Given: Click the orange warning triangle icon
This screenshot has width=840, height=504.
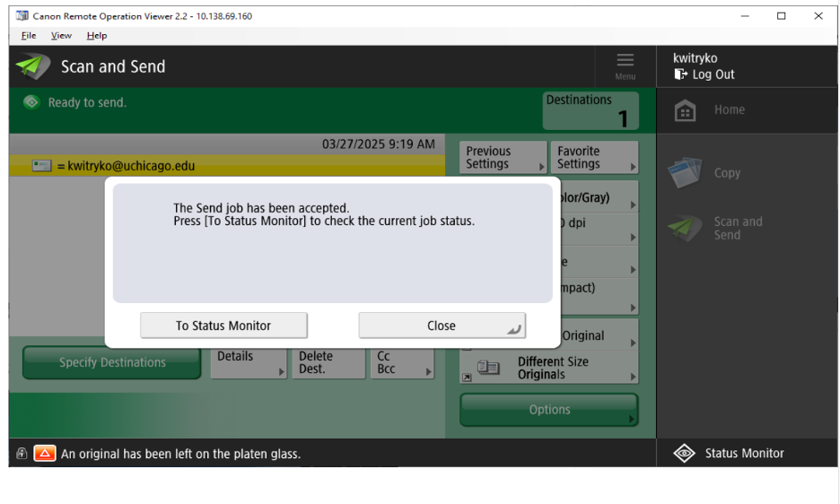Looking at the screenshot, I should click(44, 454).
